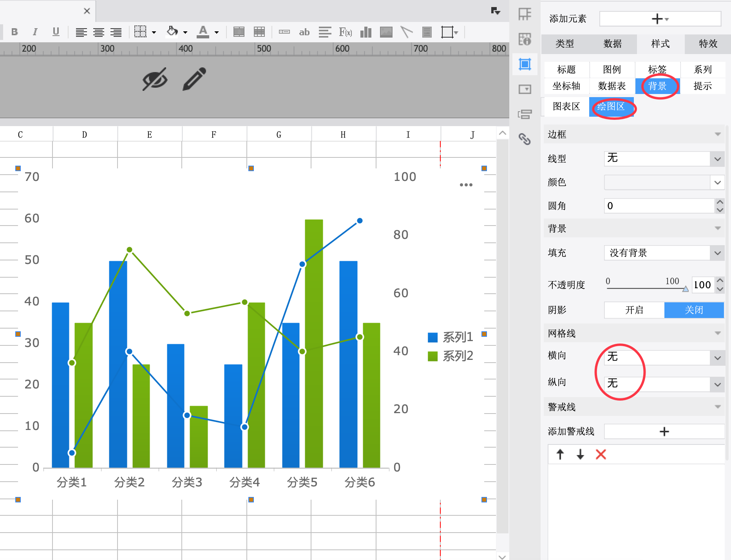The image size is (731, 560).
Task: Turn on shadow with 开启 option
Action: (634, 310)
